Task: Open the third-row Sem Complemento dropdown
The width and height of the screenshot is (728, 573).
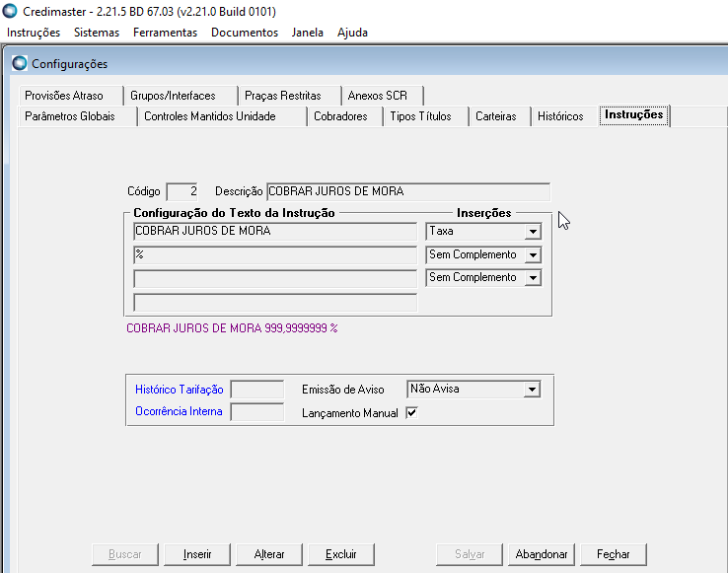Action: tap(533, 278)
